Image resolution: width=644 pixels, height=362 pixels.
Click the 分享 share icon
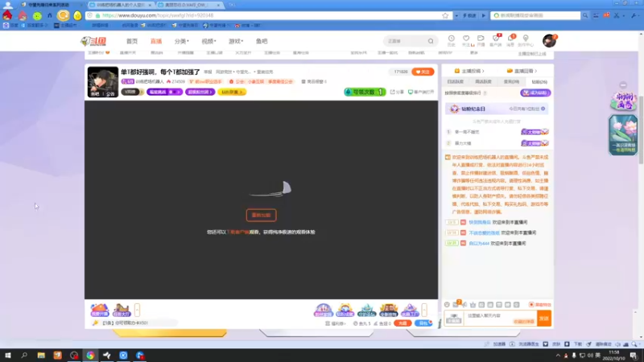click(x=397, y=92)
